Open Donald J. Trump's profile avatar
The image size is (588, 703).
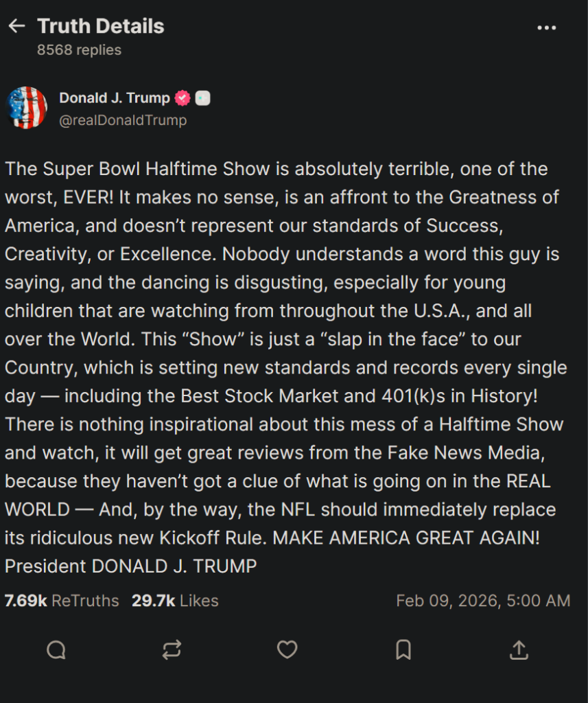pos(26,108)
